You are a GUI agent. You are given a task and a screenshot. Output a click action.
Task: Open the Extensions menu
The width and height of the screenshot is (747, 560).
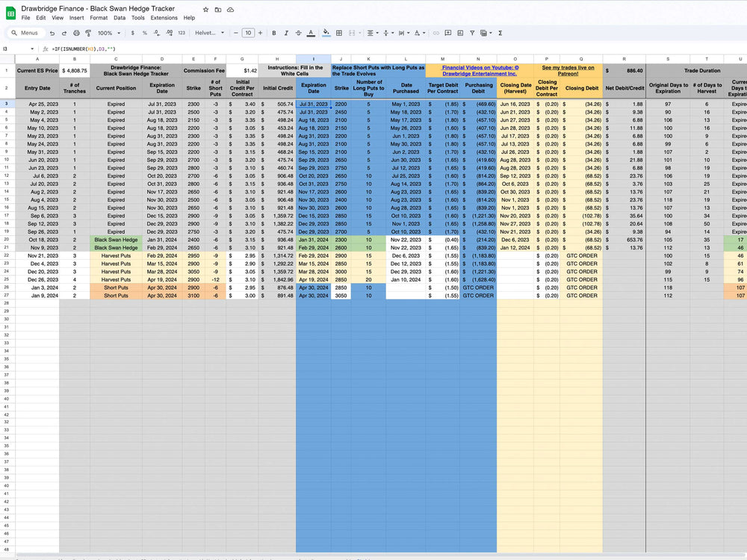point(164,18)
